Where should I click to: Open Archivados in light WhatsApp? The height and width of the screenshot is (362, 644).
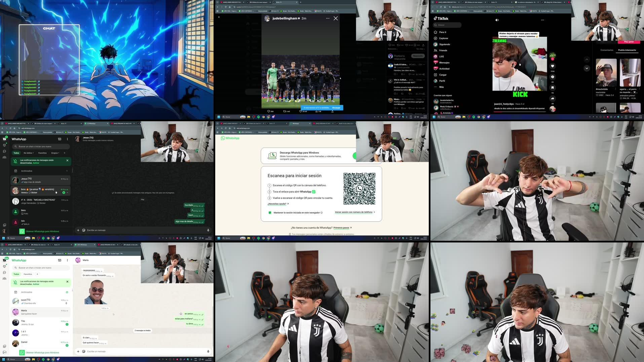(40, 292)
